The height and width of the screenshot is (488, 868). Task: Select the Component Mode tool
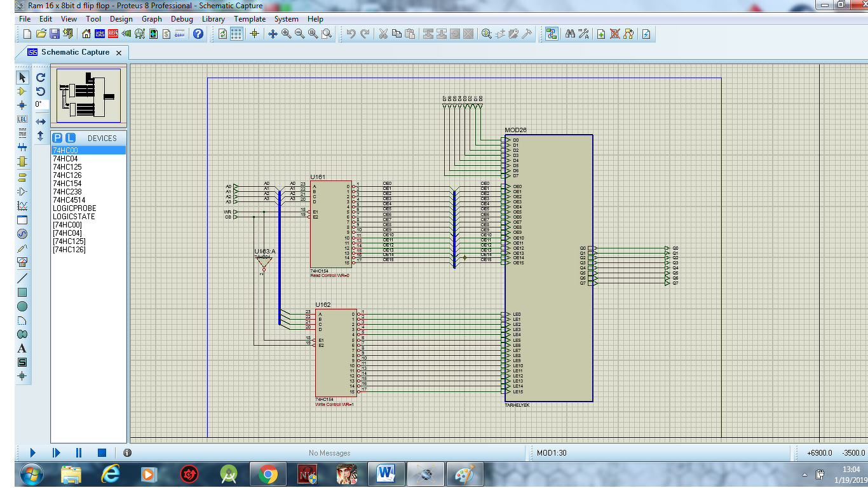click(22, 91)
